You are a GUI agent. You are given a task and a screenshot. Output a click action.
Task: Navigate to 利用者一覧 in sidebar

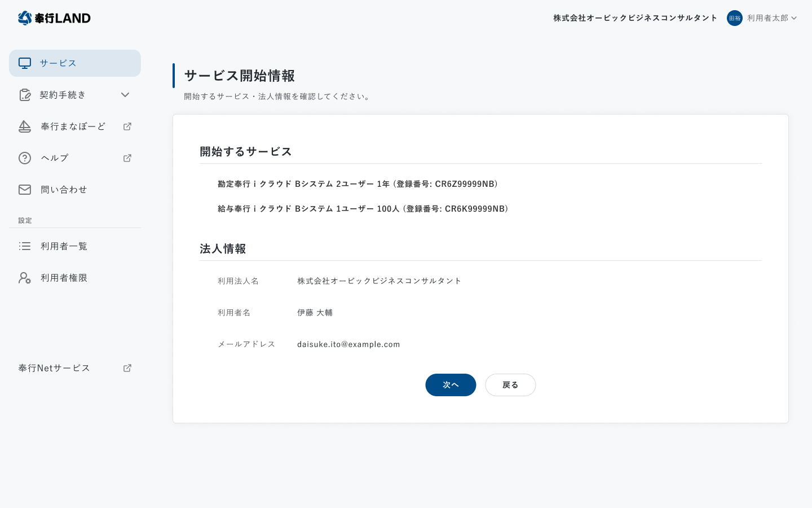[x=64, y=246]
